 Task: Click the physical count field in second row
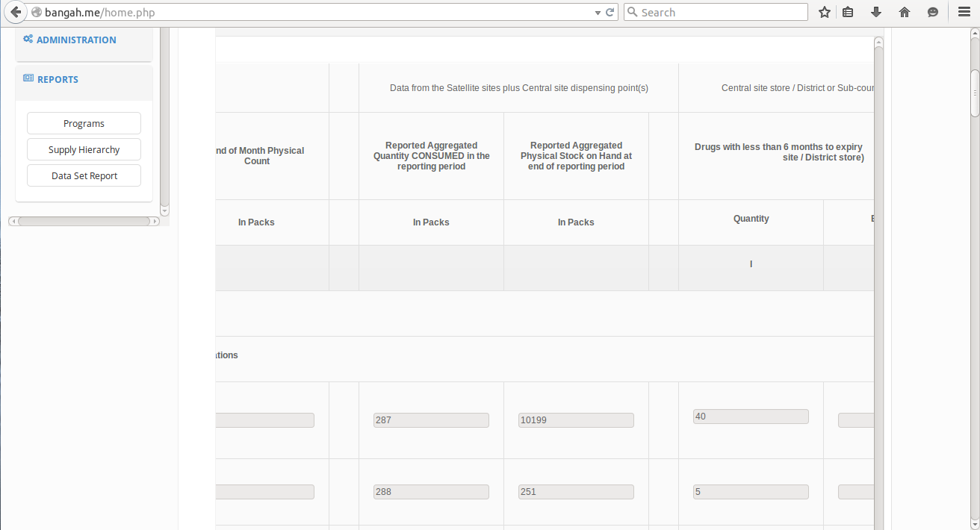pos(265,492)
